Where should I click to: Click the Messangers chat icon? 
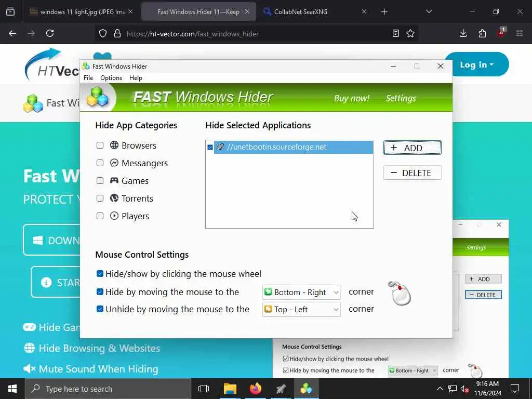click(114, 163)
